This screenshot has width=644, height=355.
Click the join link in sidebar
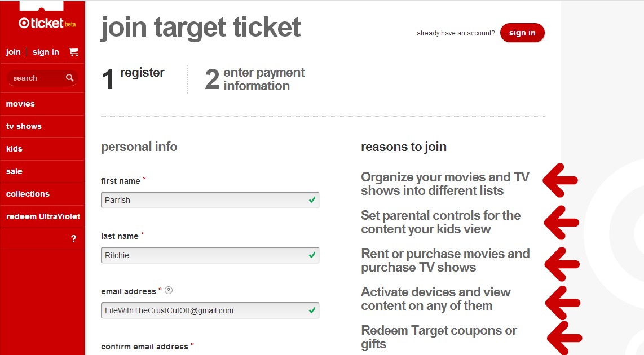coord(13,52)
